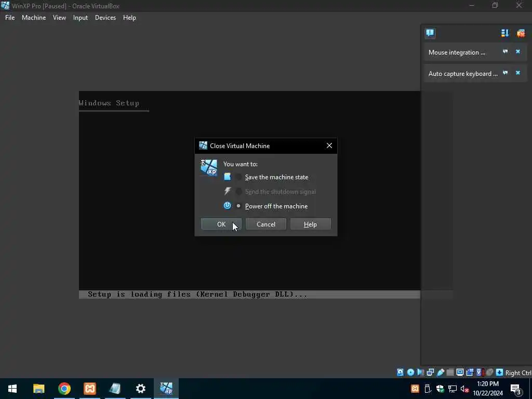
Task: Click the shared folders status indicator
Action: [x=450, y=372]
